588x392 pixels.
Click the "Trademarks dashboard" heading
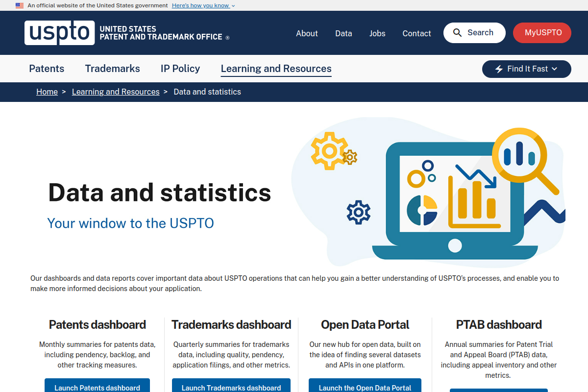pos(231,324)
